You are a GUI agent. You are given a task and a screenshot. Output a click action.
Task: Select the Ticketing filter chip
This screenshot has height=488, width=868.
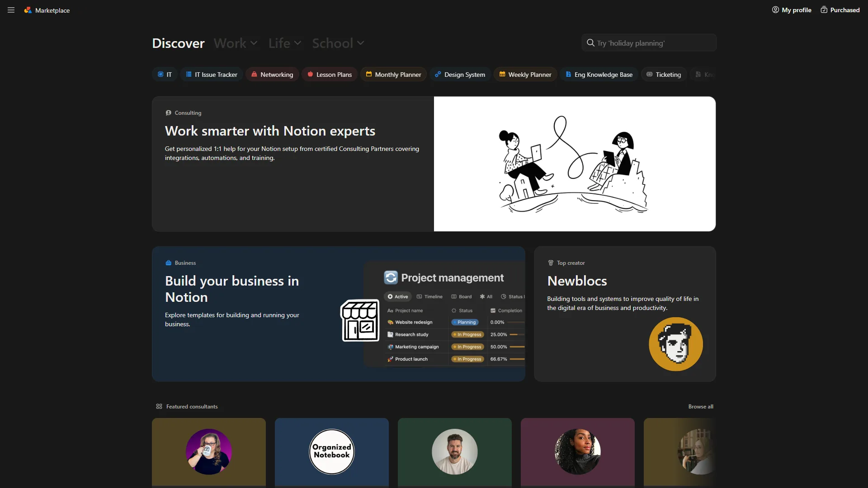click(x=664, y=75)
